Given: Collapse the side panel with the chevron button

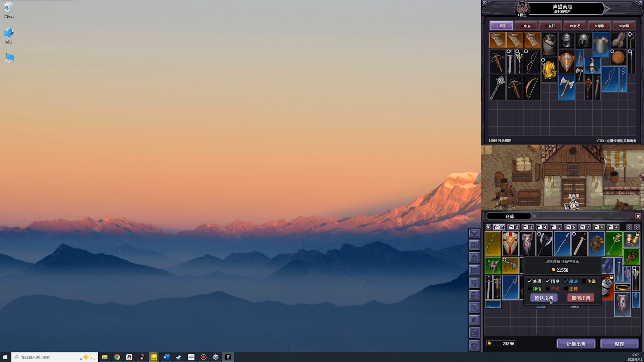Looking at the screenshot, I should 474,233.
